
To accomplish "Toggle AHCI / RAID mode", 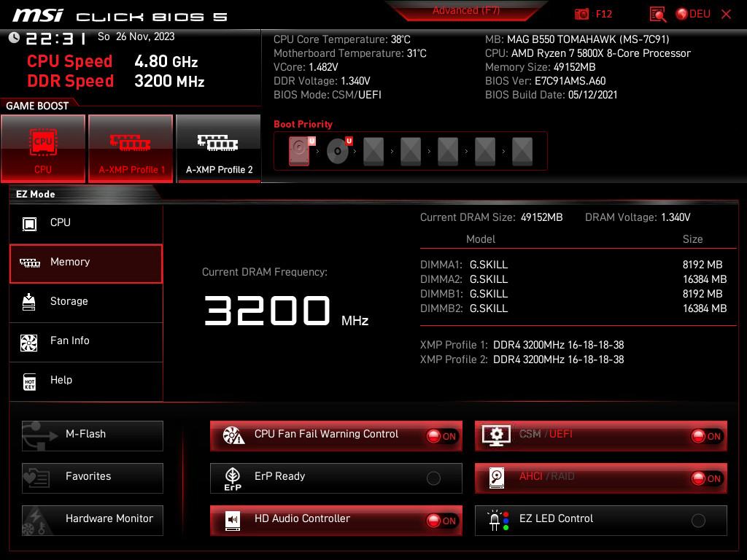I will point(601,478).
